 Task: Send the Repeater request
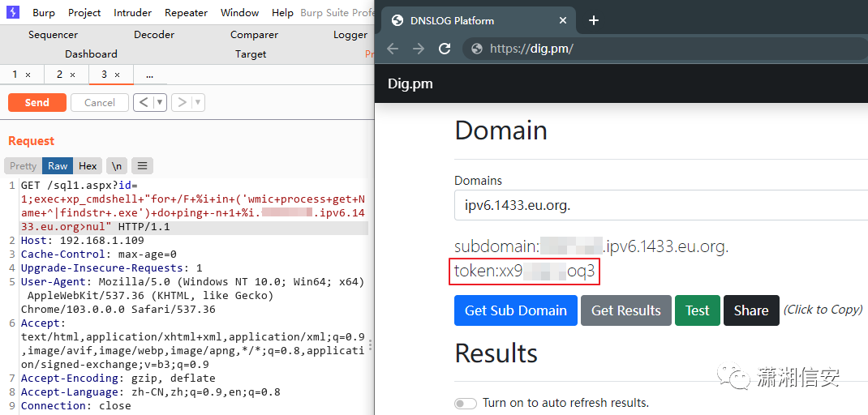point(37,102)
